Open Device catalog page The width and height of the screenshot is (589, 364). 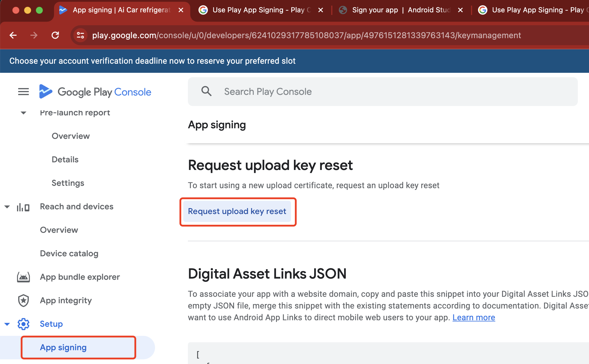click(69, 254)
